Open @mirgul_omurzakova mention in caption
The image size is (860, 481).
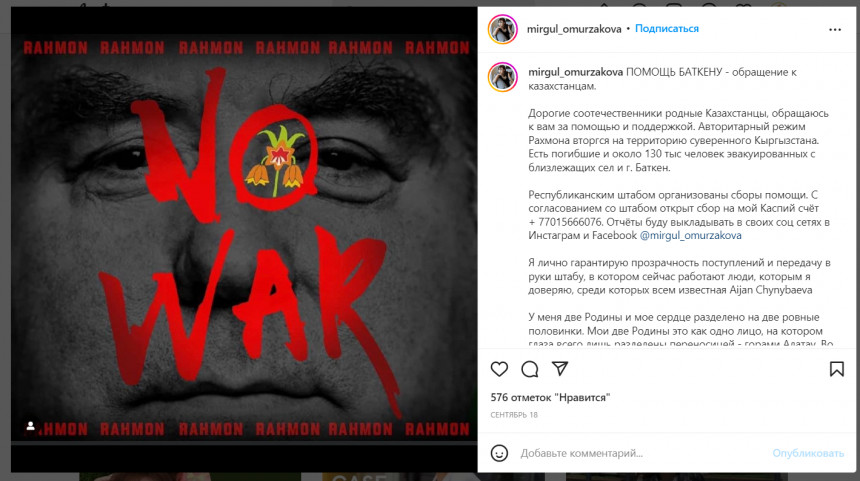(x=691, y=235)
